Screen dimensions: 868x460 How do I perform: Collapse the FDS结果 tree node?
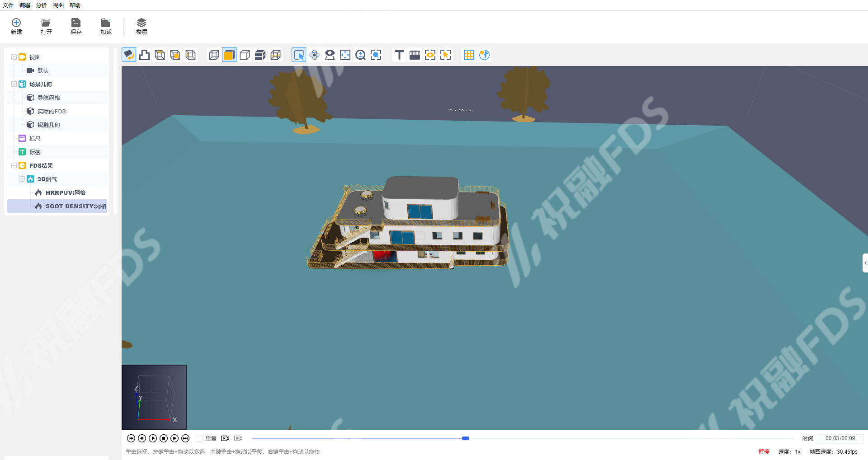14,165
